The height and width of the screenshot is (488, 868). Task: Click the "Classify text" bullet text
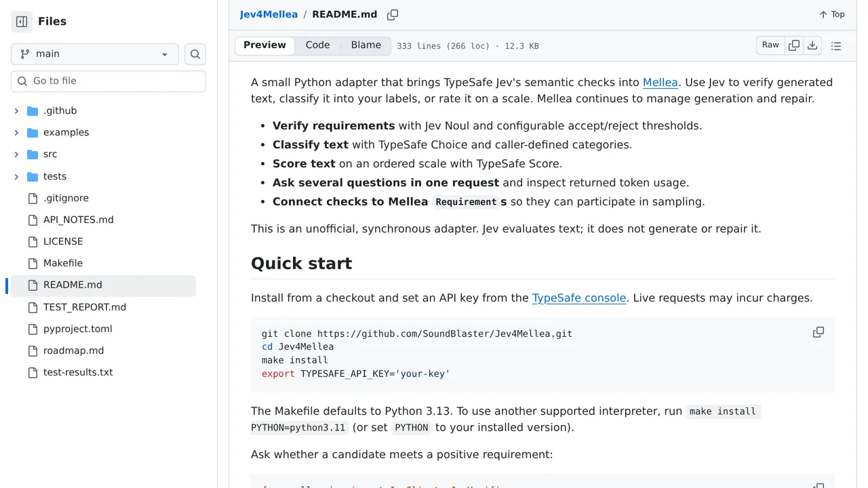(311, 145)
